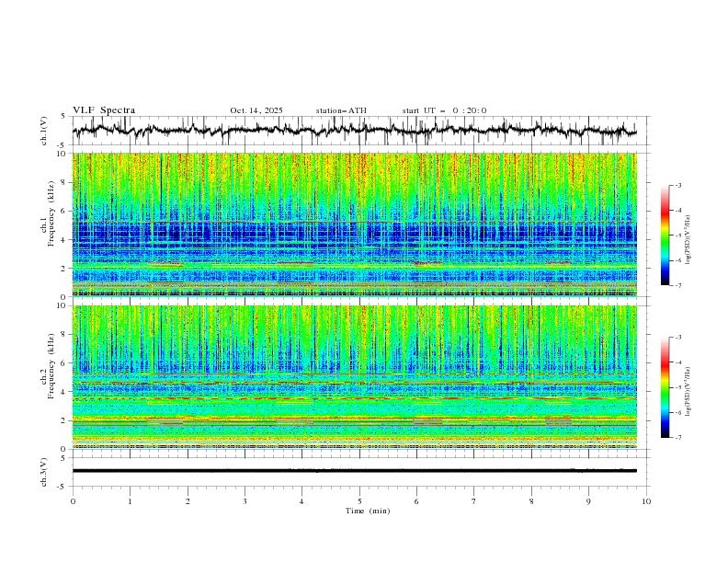This screenshot has width=728, height=563.
Task: Click inside the ch.1 spectrogram panel
Action: pyautogui.click(x=354, y=224)
